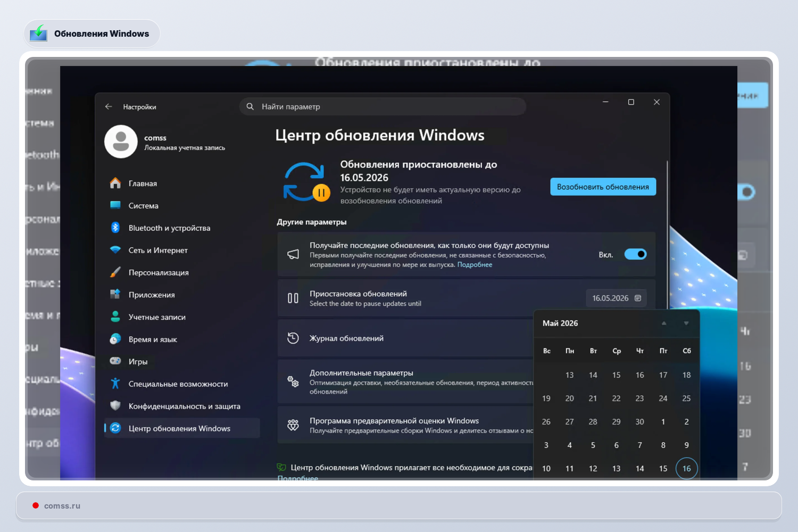
Task: Open the Май 2026 month selector
Action: click(x=560, y=323)
